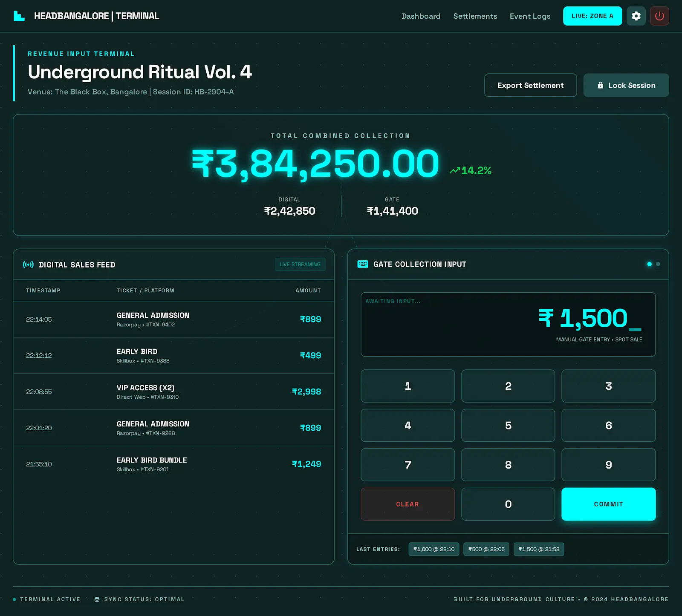
Task: Toggle the LIVE: ZONE A indicator
Action: coord(592,16)
